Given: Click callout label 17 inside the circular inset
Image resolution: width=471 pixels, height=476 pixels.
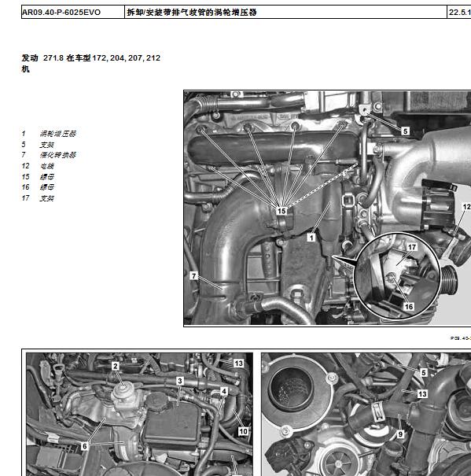Looking at the screenshot, I should click(412, 247).
